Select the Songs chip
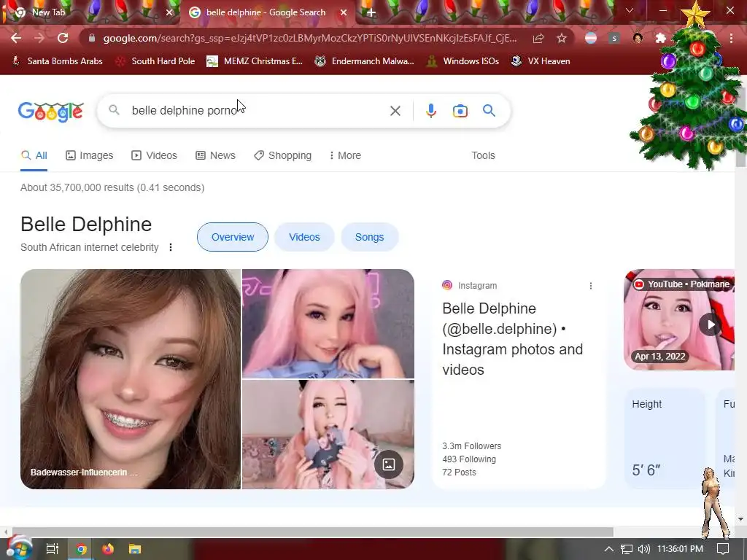Image resolution: width=747 pixels, height=560 pixels. pos(369,237)
